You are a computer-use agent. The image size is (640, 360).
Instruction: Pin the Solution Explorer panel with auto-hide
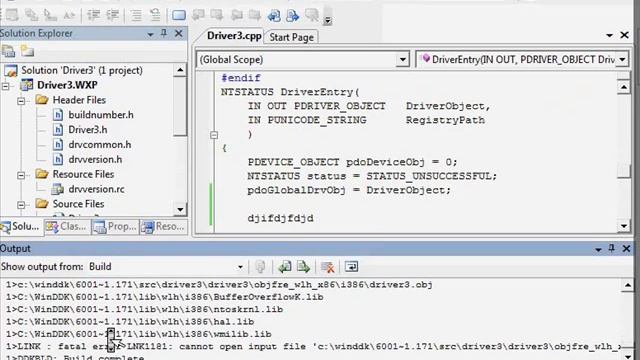164,33
